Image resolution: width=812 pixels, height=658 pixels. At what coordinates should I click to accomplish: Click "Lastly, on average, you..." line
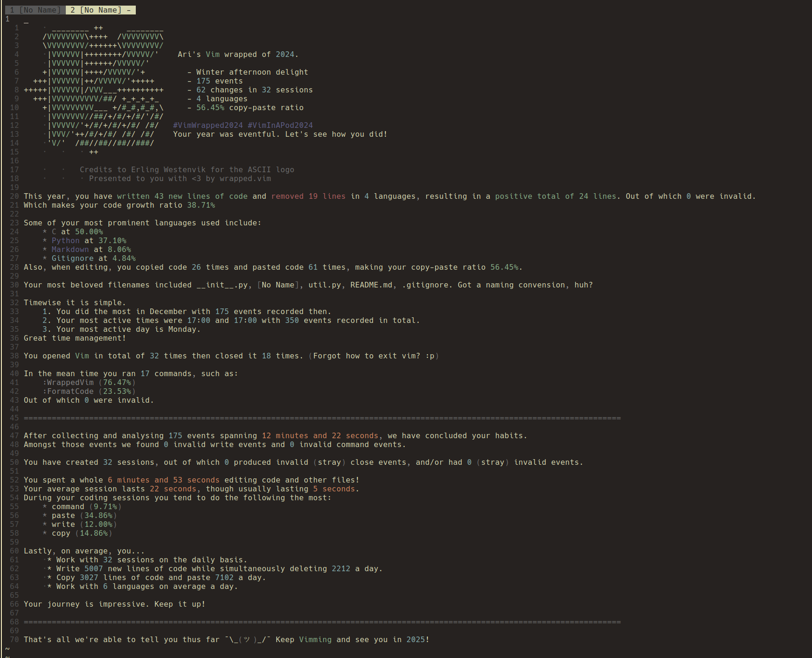84,551
